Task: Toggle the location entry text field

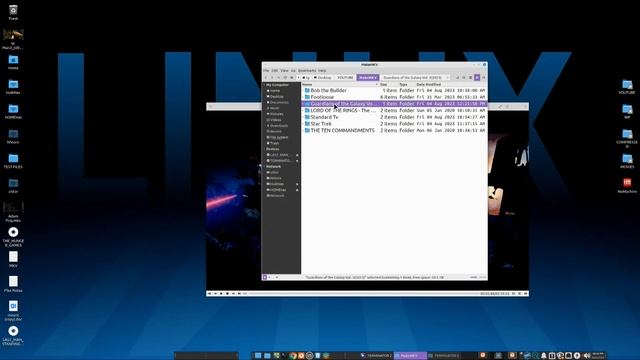Action: click(x=457, y=78)
